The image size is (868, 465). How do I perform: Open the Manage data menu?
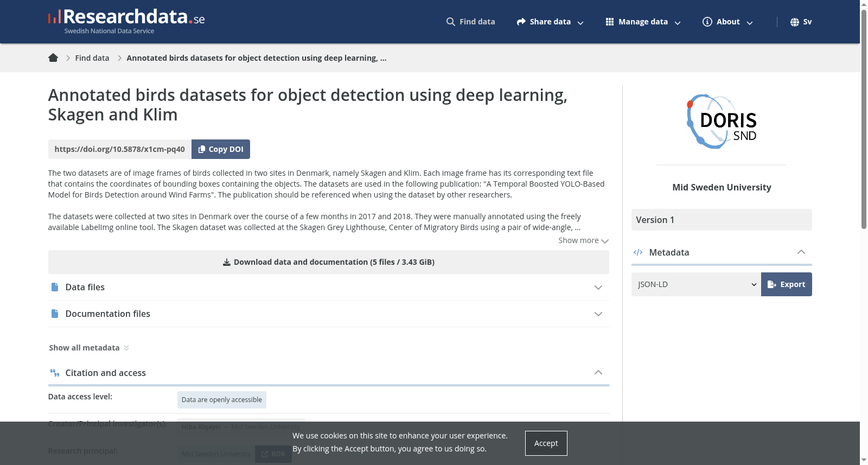point(643,22)
